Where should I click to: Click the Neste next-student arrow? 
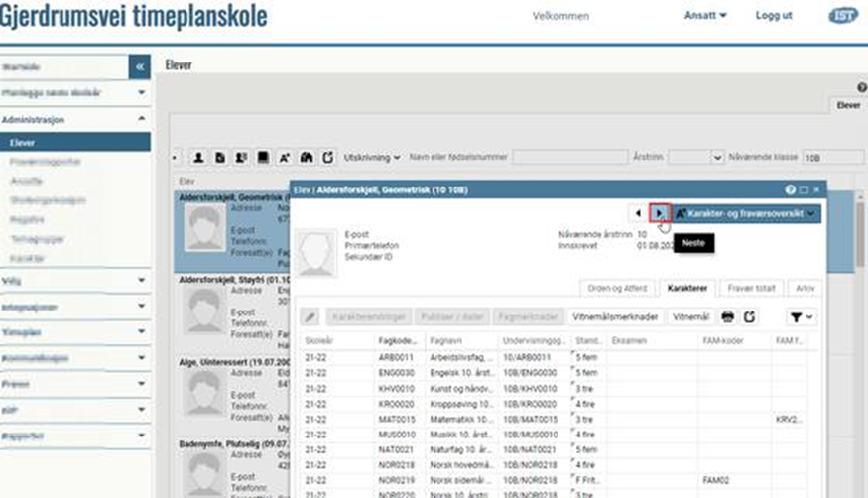pyautogui.click(x=660, y=213)
